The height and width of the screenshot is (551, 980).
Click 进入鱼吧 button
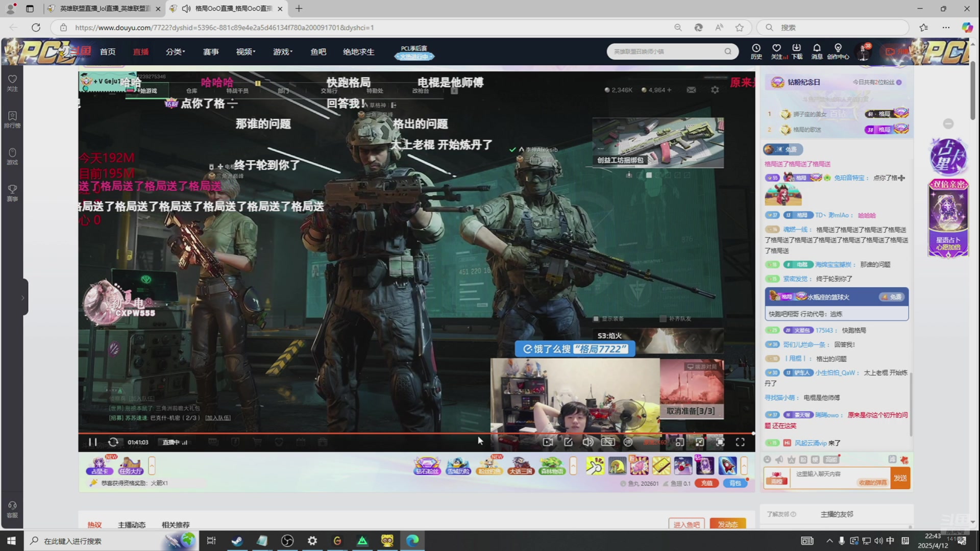tap(687, 524)
